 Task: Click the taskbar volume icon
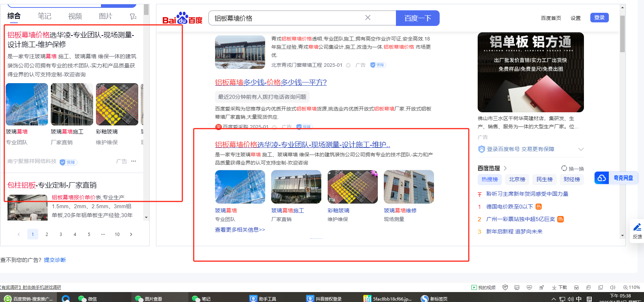[x=570, y=299]
